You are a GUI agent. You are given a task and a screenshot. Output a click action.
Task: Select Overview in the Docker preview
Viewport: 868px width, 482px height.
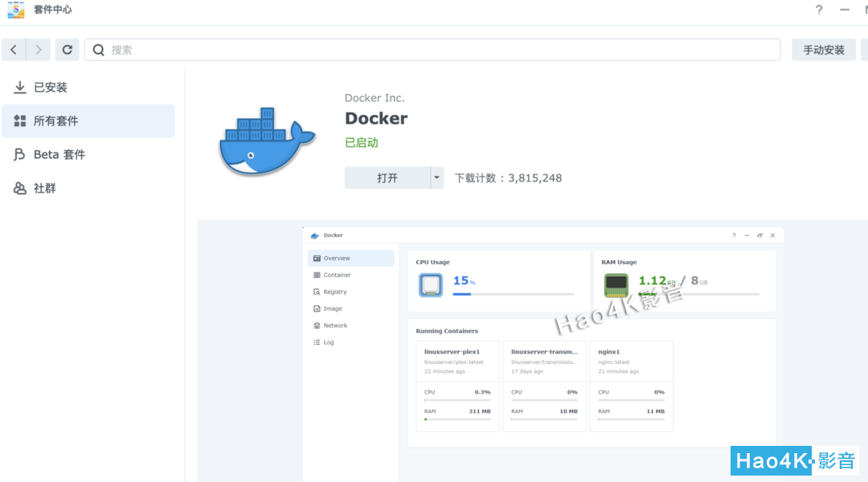(351, 259)
